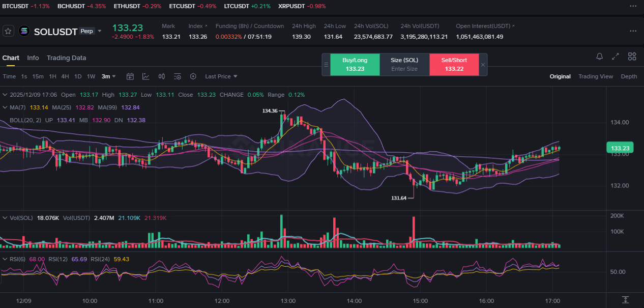Click the Vol(USDT) legend label
644x308 pixels.
(x=77, y=218)
